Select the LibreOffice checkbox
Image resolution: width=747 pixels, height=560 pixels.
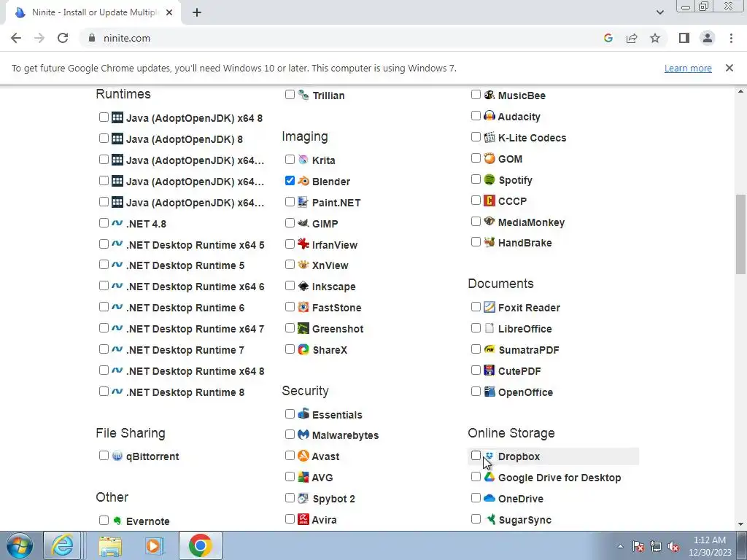476,327
